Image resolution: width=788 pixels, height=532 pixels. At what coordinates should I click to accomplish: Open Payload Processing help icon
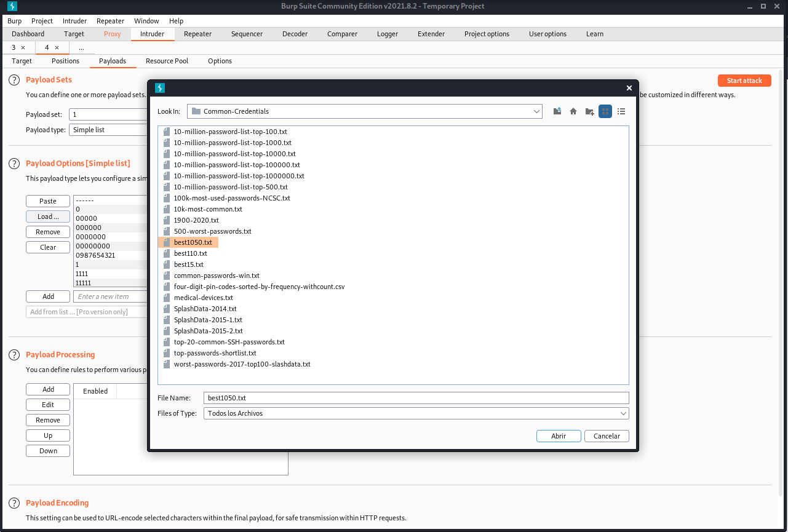pos(14,355)
